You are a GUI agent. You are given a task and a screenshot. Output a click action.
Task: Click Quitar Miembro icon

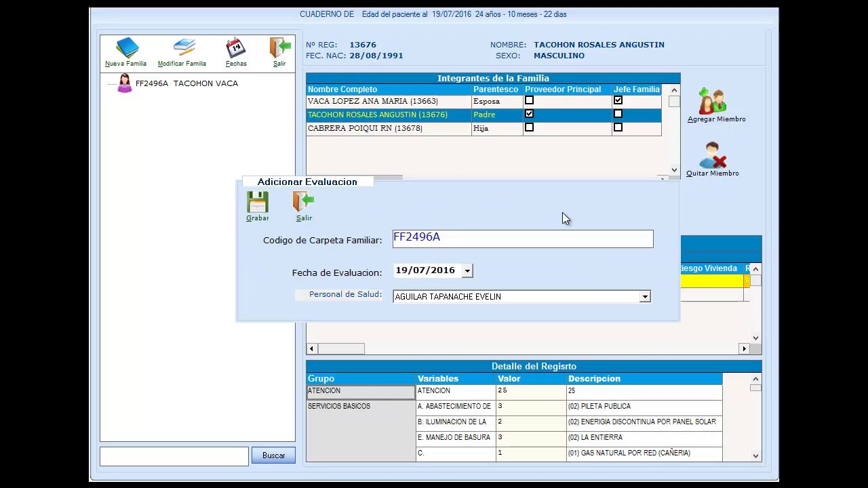(x=712, y=155)
